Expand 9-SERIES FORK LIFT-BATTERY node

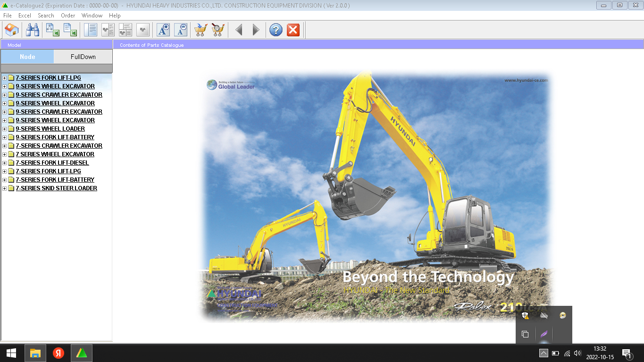5,137
